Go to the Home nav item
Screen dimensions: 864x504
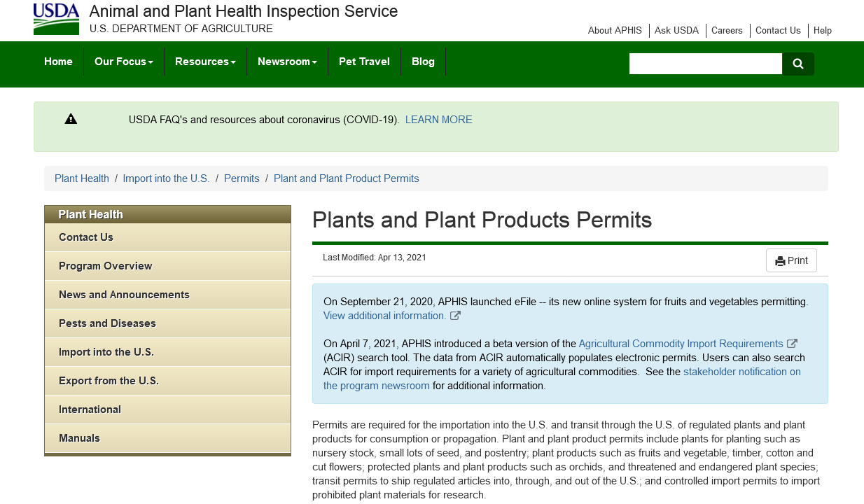click(x=58, y=62)
